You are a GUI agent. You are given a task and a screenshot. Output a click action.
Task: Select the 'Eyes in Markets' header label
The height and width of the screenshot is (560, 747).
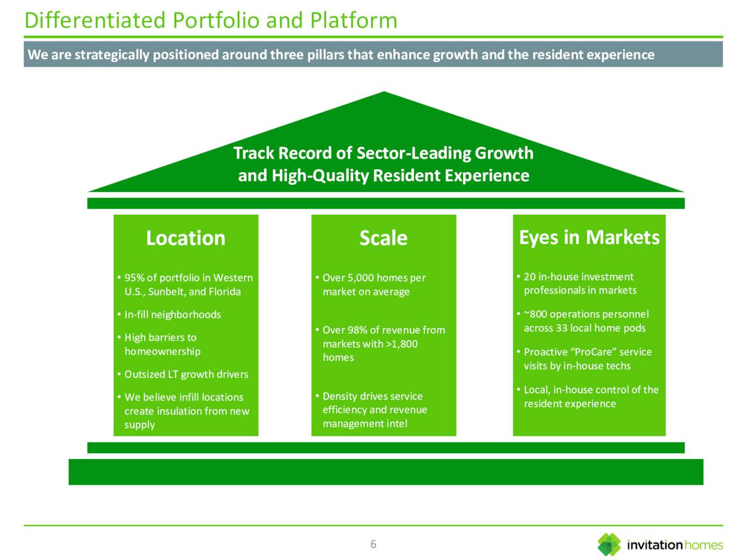(589, 237)
